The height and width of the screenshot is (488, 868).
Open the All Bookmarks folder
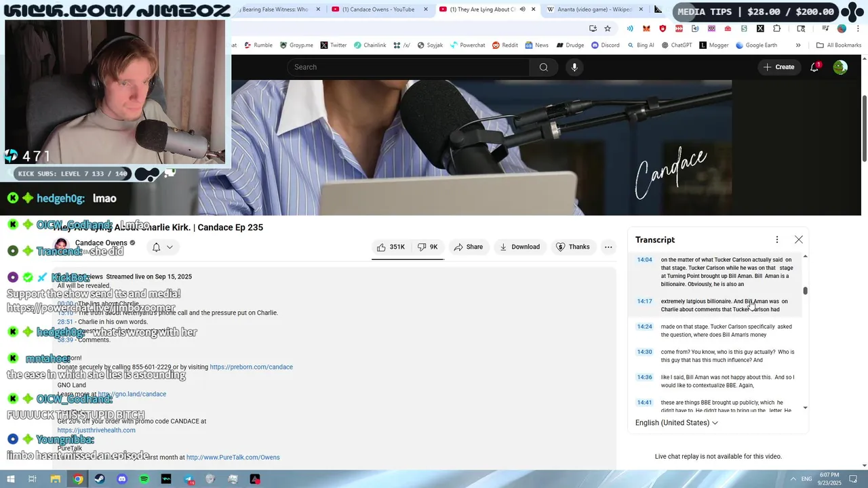(838, 45)
